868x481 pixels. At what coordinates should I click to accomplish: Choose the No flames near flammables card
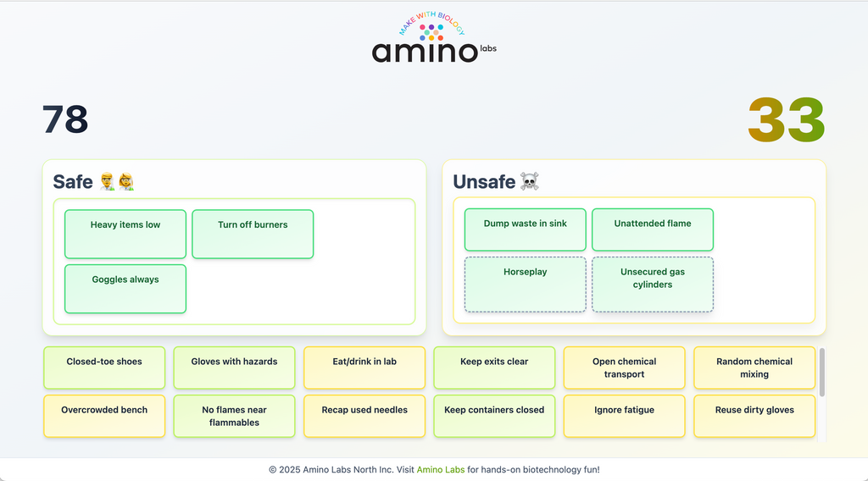pos(234,417)
